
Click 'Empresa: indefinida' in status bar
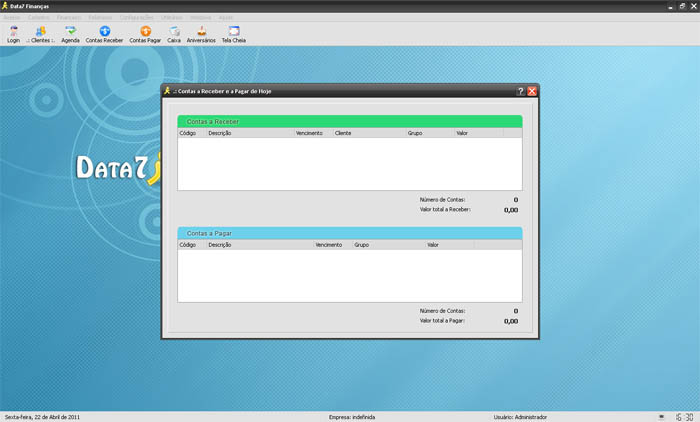(x=352, y=417)
